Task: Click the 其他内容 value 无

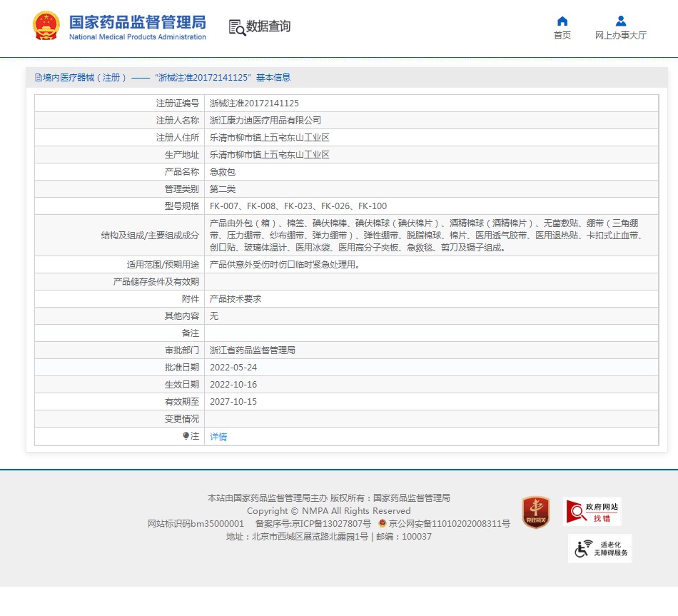Action: click(x=214, y=316)
